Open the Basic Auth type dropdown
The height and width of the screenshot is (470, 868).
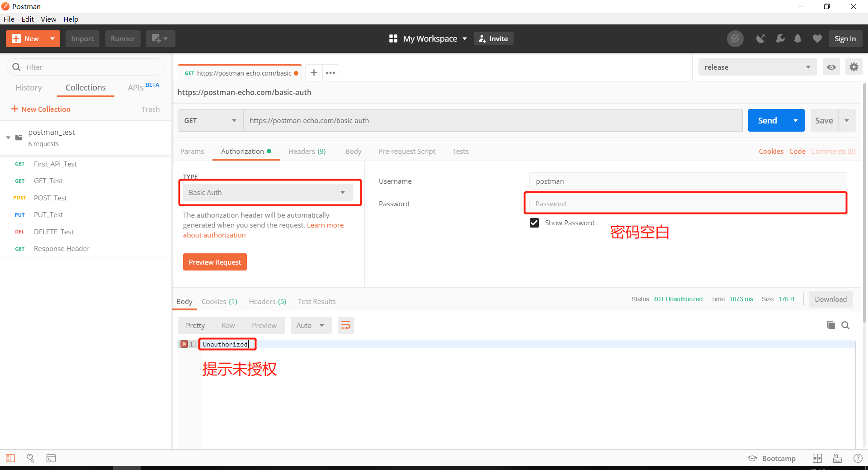point(268,193)
